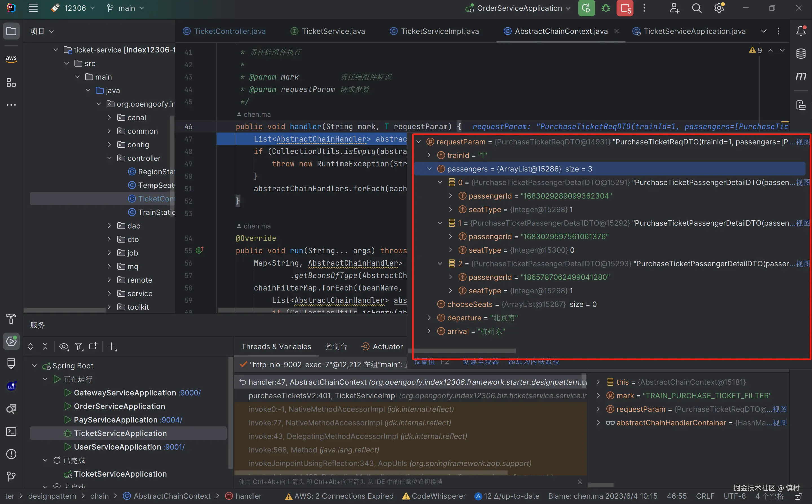This screenshot has width=812, height=504.
Task: Click the CodeWhisperer status bar widget
Action: [x=434, y=496]
